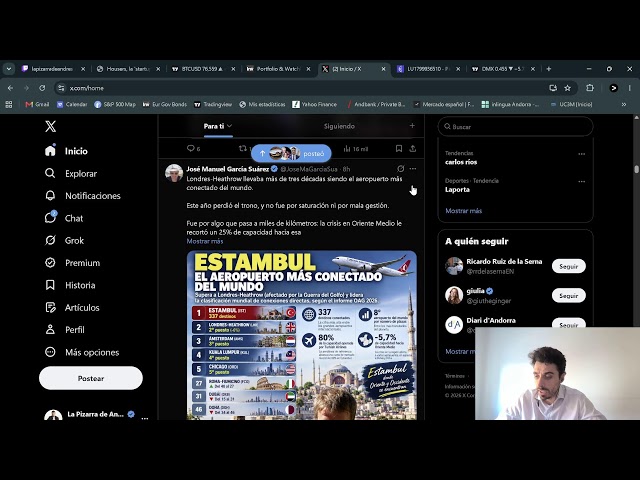Open Explorar in sidebar

pos(71,173)
